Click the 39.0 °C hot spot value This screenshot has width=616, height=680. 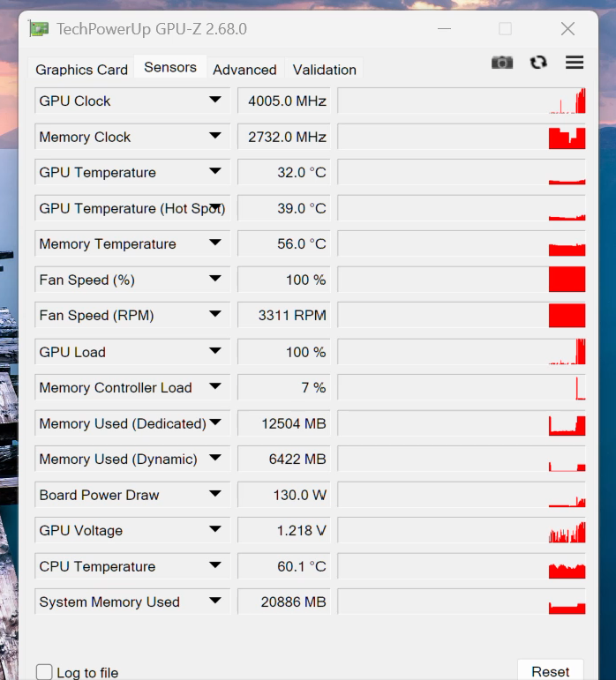[284, 208]
